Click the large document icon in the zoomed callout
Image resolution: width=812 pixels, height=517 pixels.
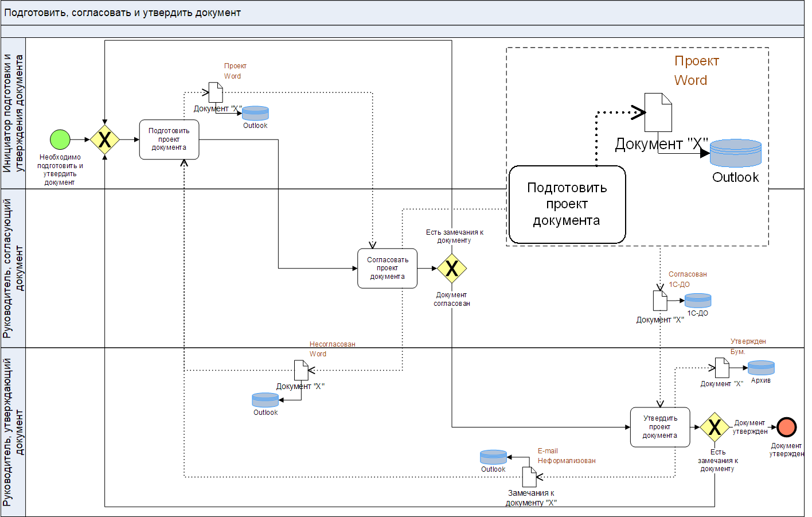[x=658, y=112]
